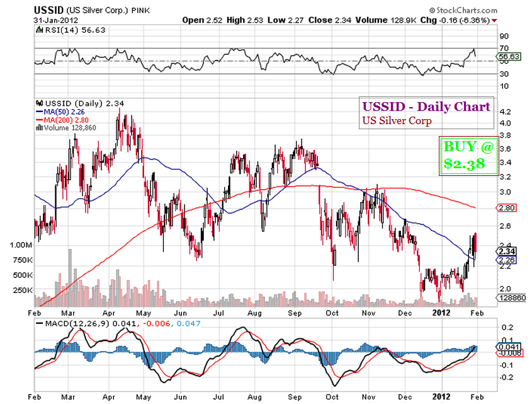Click the blue boxed 2.26 price tag
The image size is (532, 404).
coord(506,260)
